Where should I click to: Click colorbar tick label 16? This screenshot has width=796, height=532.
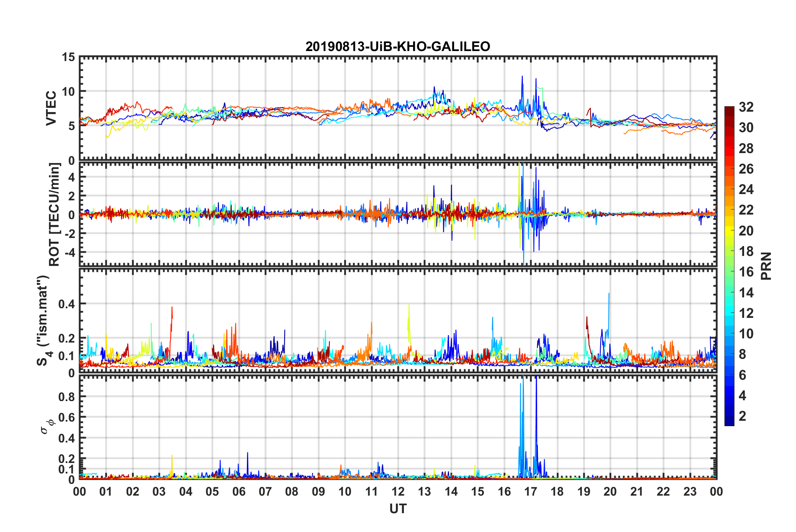tap(746, 272)
